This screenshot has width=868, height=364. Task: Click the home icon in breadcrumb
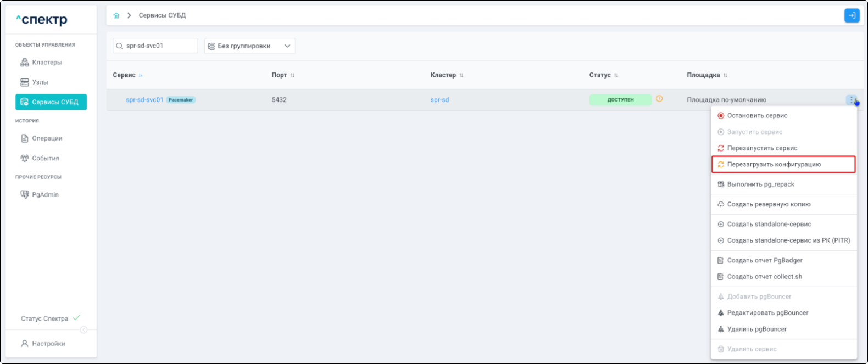point(116,15)
